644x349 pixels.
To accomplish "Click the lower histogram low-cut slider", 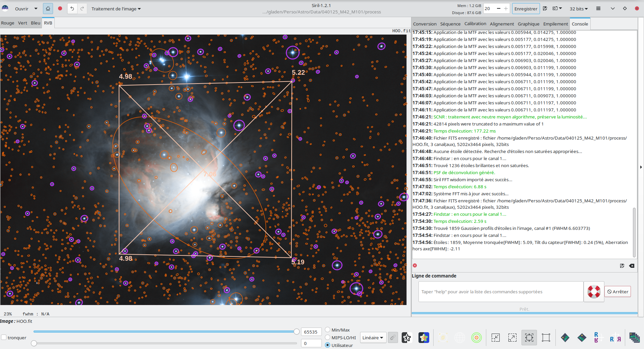I will tap(165, 343).
